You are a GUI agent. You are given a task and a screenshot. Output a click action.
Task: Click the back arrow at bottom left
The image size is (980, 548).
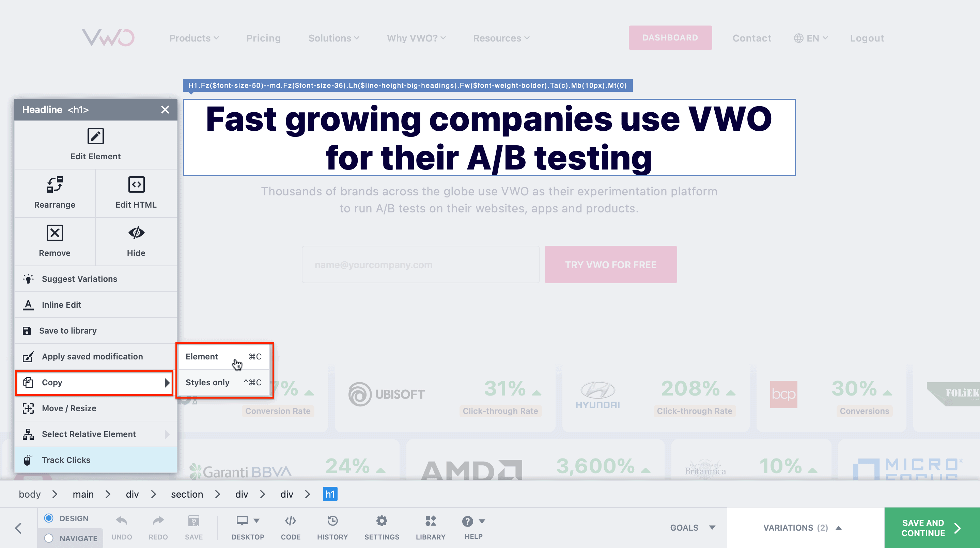coord(18,528)
